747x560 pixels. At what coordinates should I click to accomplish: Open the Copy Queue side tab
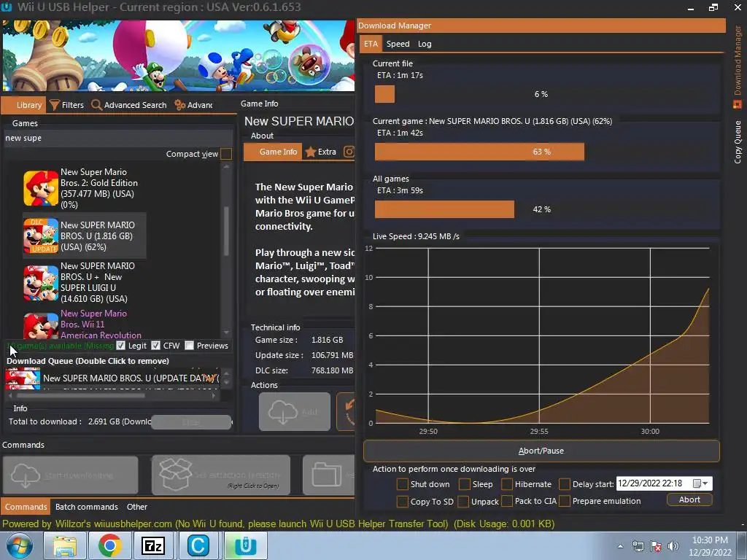738,142
